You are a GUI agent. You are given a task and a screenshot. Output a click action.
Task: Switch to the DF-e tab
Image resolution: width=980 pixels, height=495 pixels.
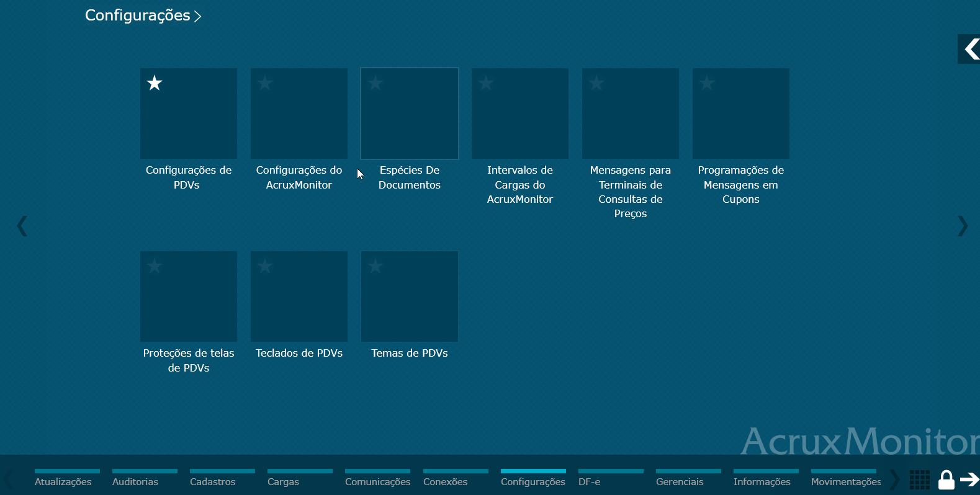(611, 478)
